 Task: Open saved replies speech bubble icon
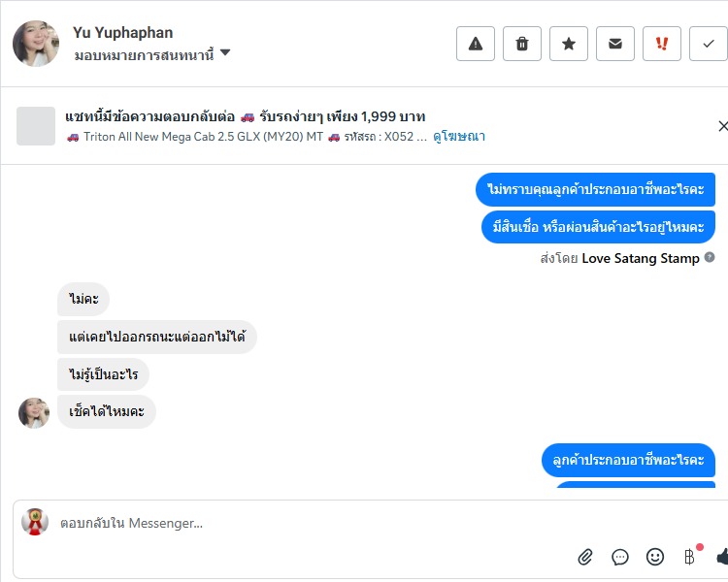[620, 557]
